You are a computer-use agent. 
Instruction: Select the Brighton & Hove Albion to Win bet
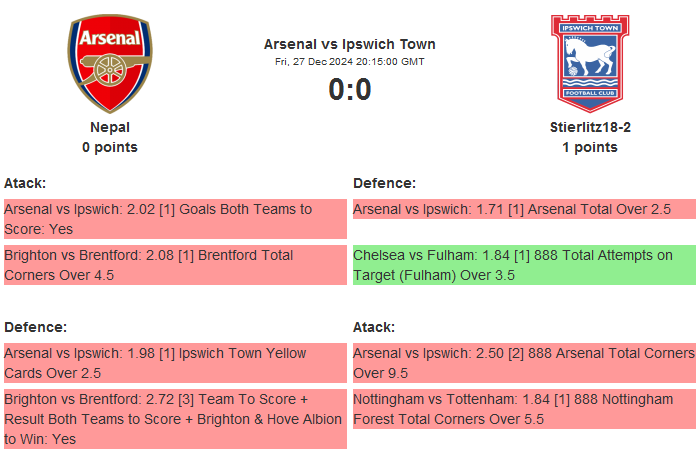coord(174,419)
